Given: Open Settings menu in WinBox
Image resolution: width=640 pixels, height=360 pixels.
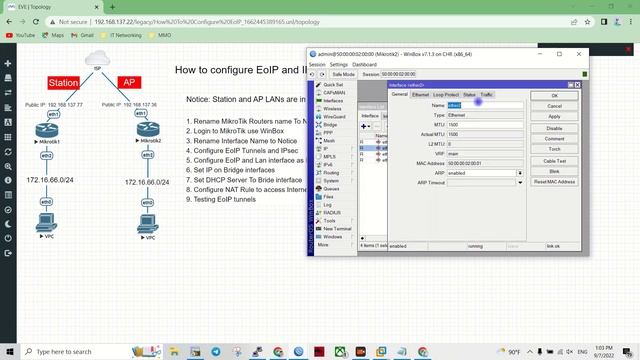Looking at the screenshot, I should click(338, 64).
